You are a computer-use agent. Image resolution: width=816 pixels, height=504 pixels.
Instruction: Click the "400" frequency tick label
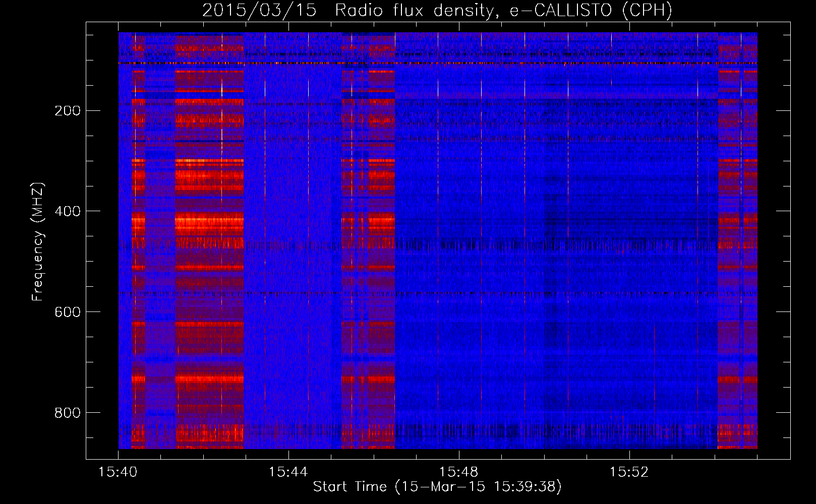[68, 211]
